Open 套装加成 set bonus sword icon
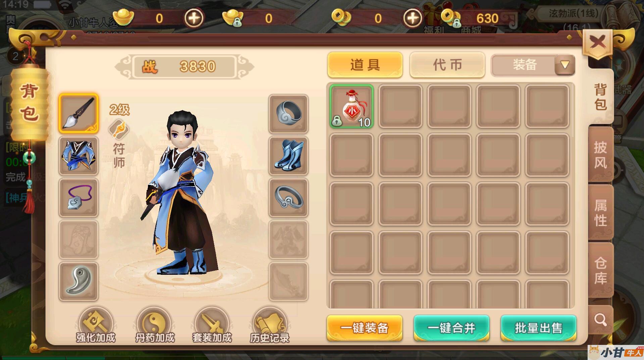This screenshot has width=644, height=360. click(x=212, y=325)
